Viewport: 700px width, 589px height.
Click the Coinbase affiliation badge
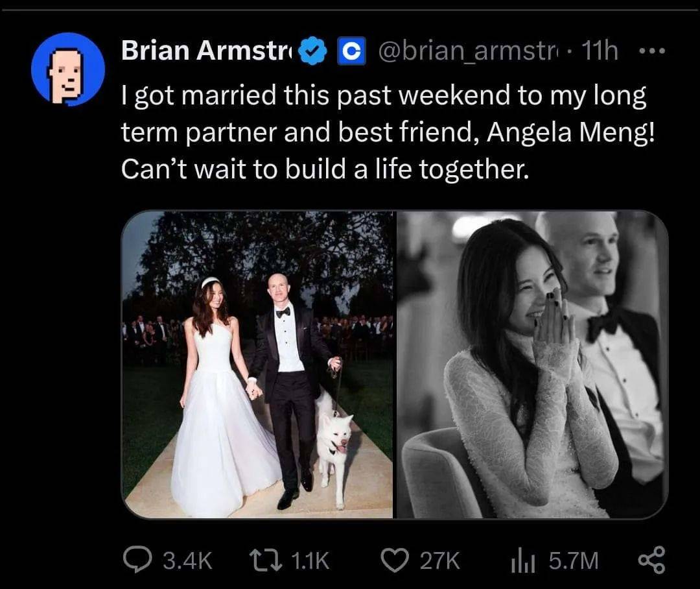pos(351,53)
